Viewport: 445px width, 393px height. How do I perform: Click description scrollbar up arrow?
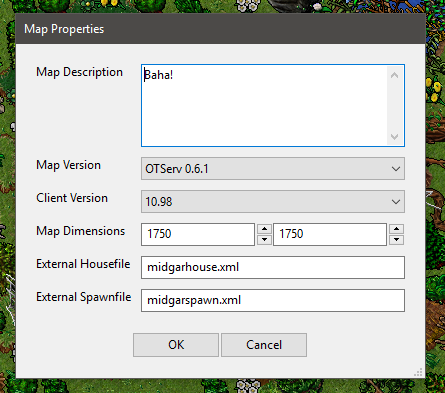pyautogui.click(x=395, y=75)
